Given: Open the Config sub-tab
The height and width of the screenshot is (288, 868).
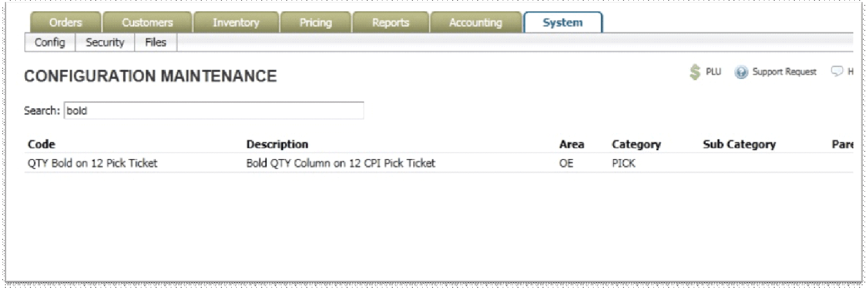Looking at the screenshot, I should 50,42.
